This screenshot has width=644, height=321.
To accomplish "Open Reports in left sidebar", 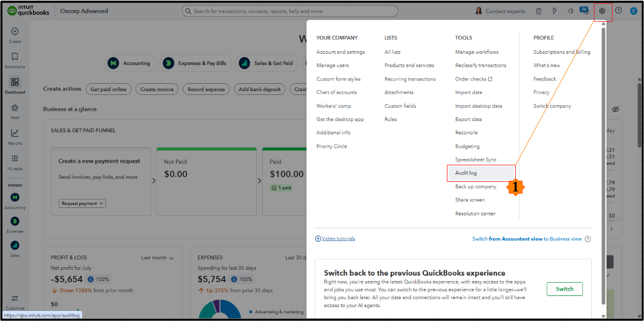I will point(15,133).
